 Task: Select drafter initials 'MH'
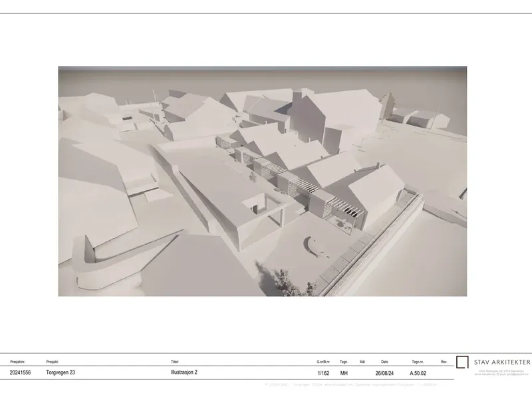click(344, 373)
